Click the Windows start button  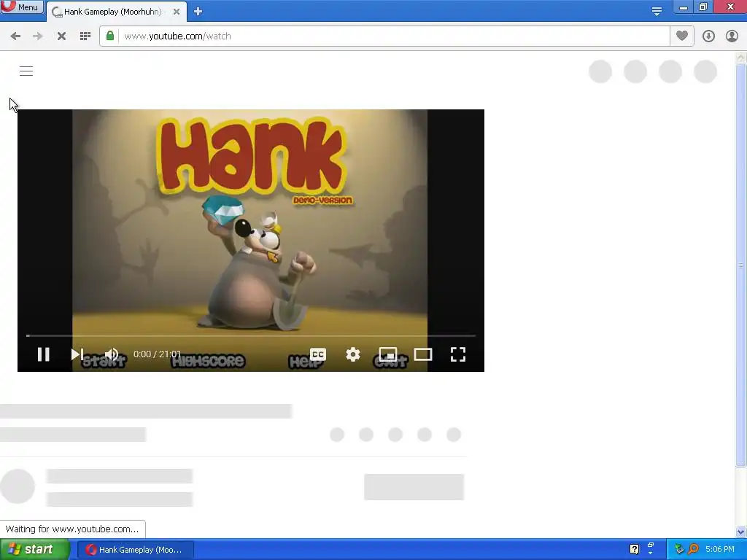(35, 550)
